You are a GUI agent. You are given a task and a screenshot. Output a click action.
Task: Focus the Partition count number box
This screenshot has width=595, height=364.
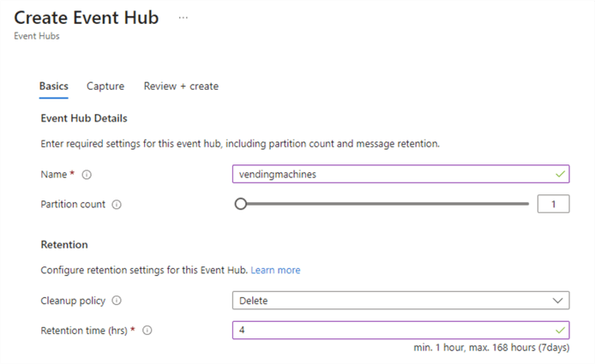(553, 204)
